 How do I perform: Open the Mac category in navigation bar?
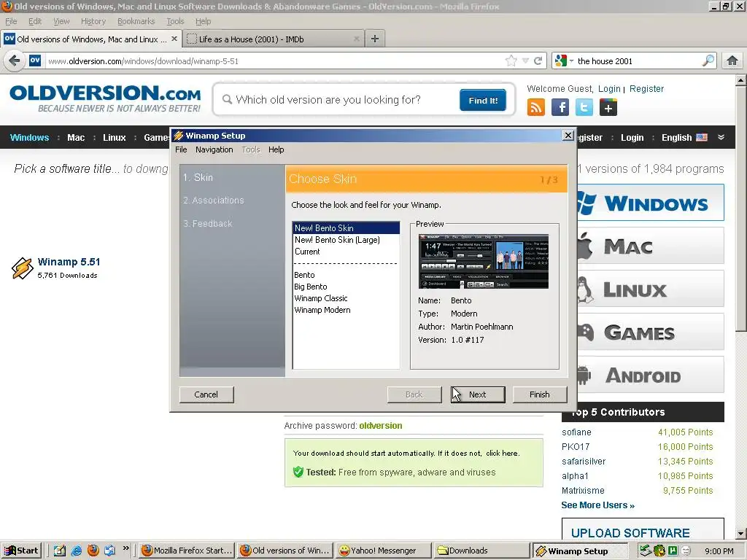tap(76, 138)
